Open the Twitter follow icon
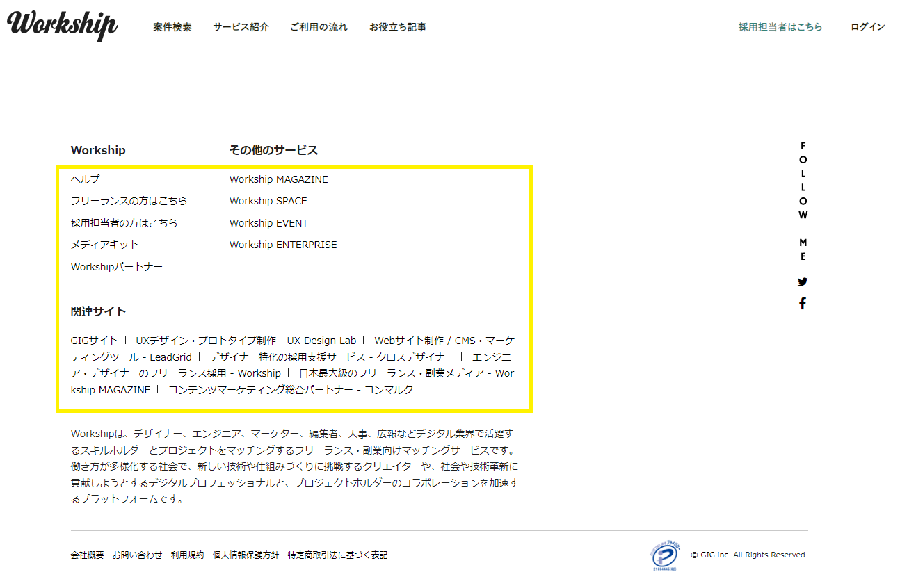The height and width of the screenshot is (588, 900). tap(803, 282)
